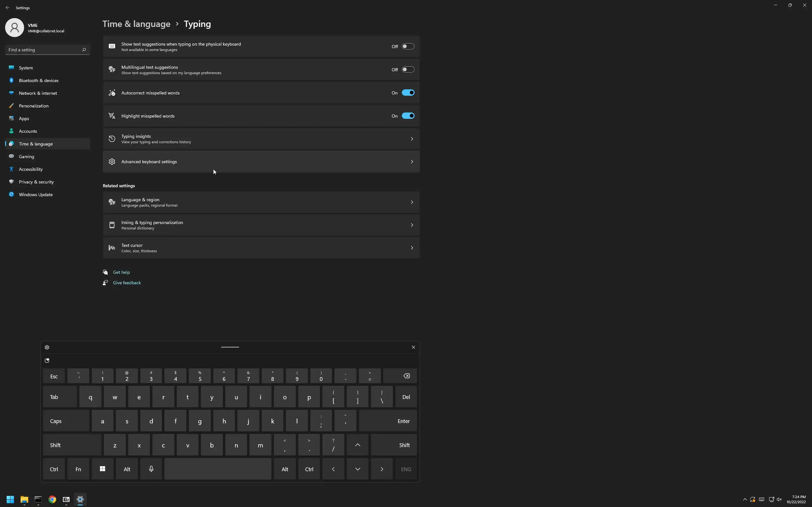Click the Give feedback link
Viewport: 812px width, 507px height.
[x=127, y=283]
